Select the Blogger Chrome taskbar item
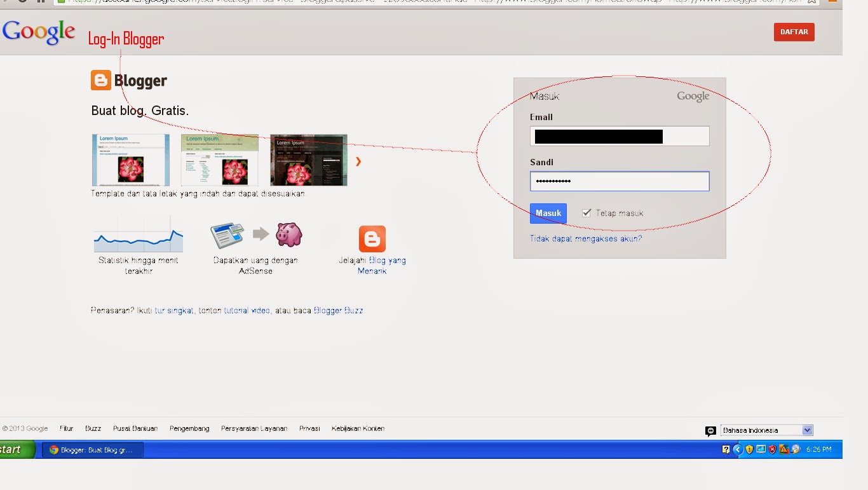This screenshot has height=490, width=868. pos(93,449)
